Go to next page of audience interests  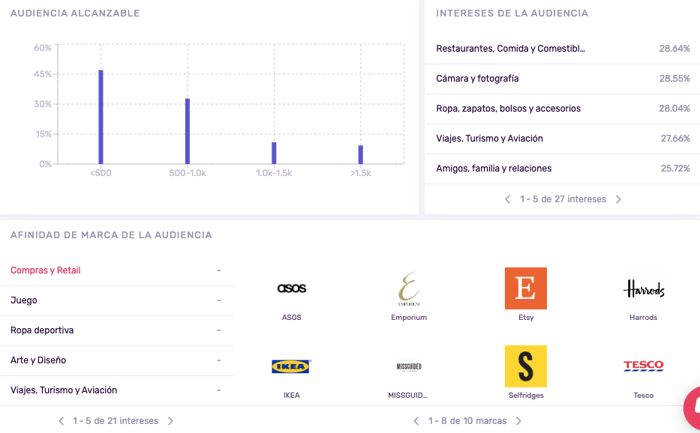coord(618,199)
